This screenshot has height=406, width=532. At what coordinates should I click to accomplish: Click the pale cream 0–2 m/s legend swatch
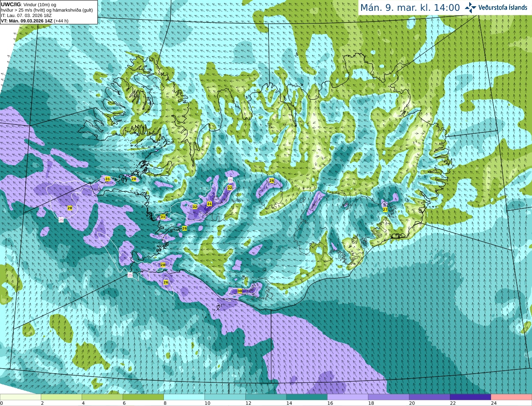click(x=20, y=397)
